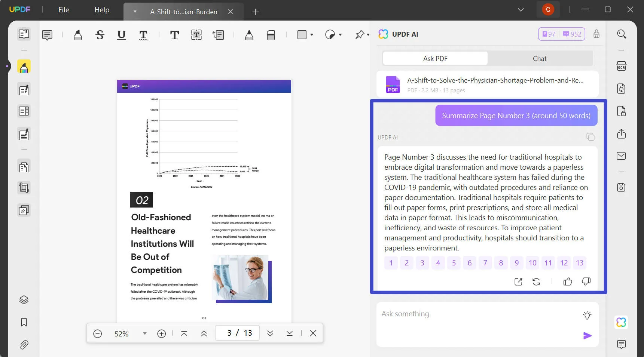Select the Pencil drawing tool
The height and width of the screenshot is (357, 644).
[x=249, y=35]
